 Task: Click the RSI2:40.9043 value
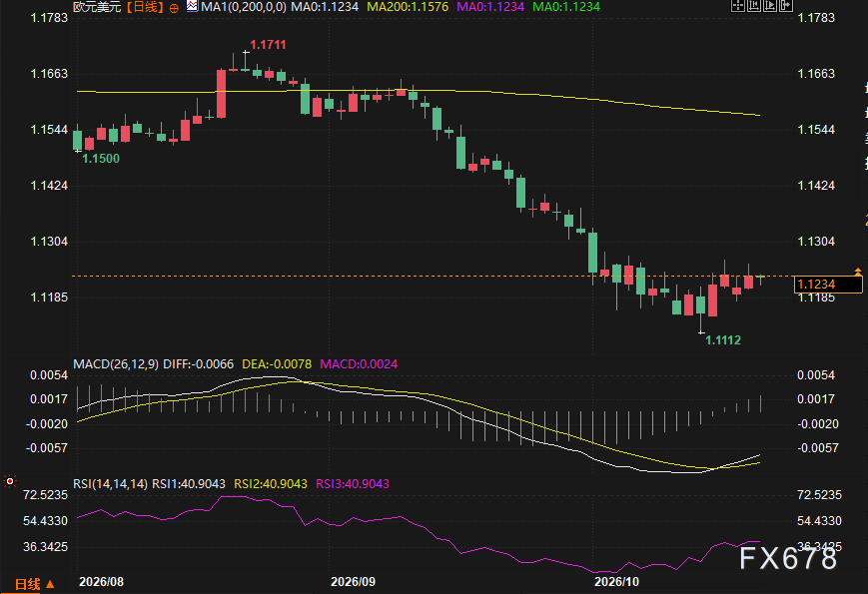tap(271, 483)
